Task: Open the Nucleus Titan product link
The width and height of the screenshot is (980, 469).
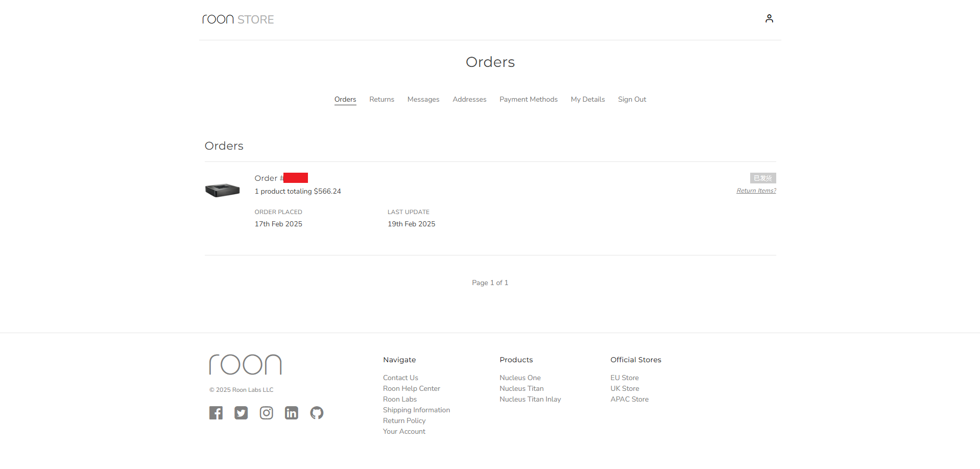Action: pos(521,388)
